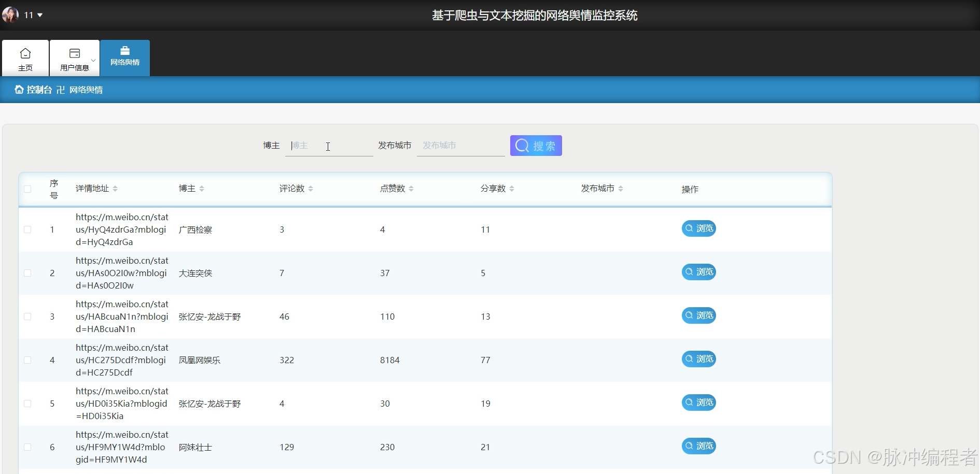
Task: Check the row 2 checkbox for 大连突侠
Action: point(27,273)
